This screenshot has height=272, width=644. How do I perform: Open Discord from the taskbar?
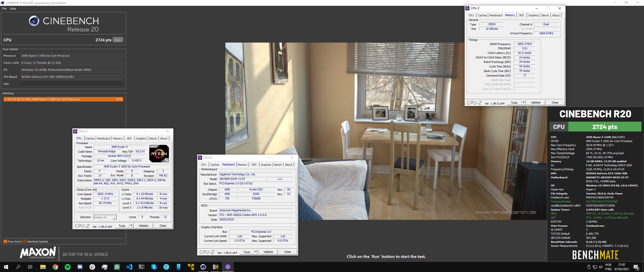coord(80,267)
